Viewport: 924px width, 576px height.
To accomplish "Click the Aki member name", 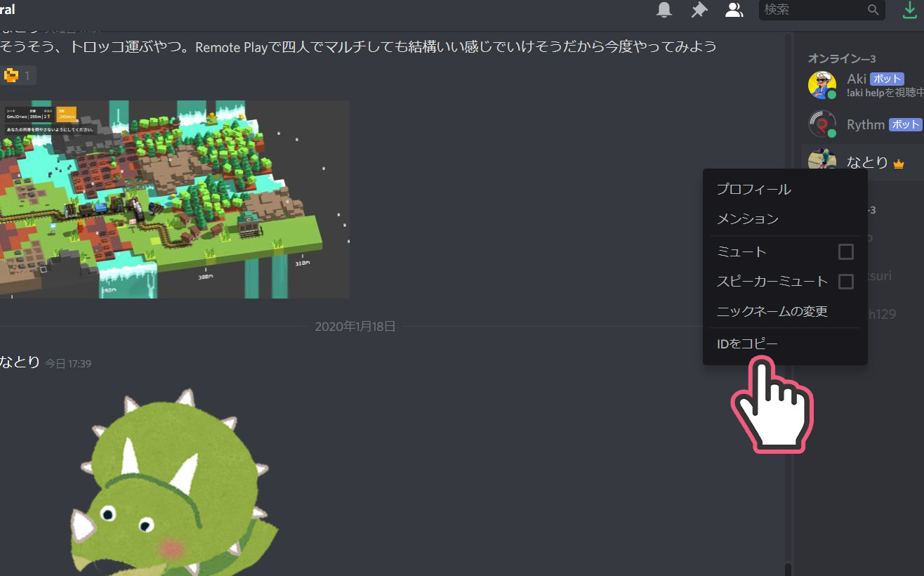I will pos(857,79).
